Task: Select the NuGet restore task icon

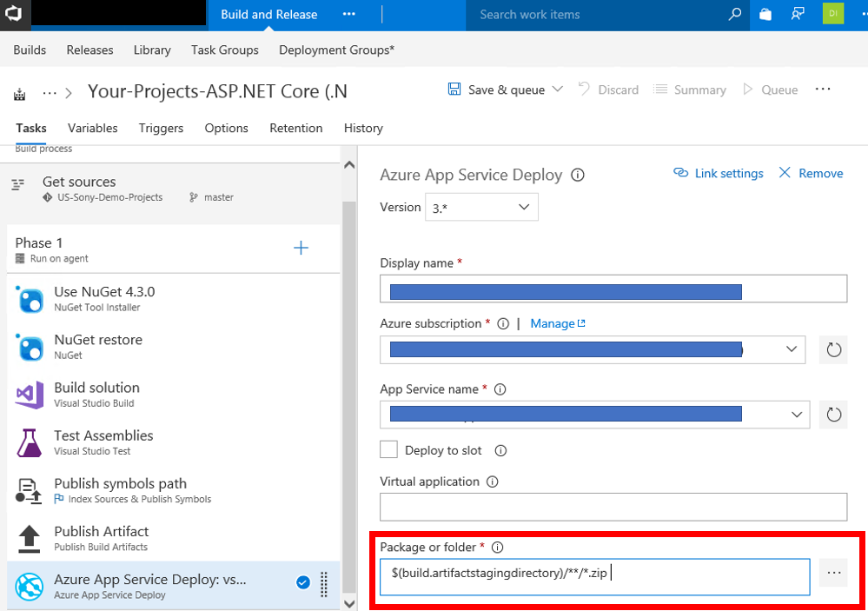Action: coord(30,348)
